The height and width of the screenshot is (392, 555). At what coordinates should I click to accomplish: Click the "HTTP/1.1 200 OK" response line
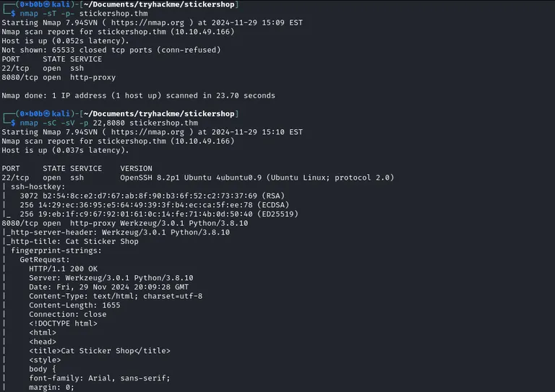coord(64,269)
